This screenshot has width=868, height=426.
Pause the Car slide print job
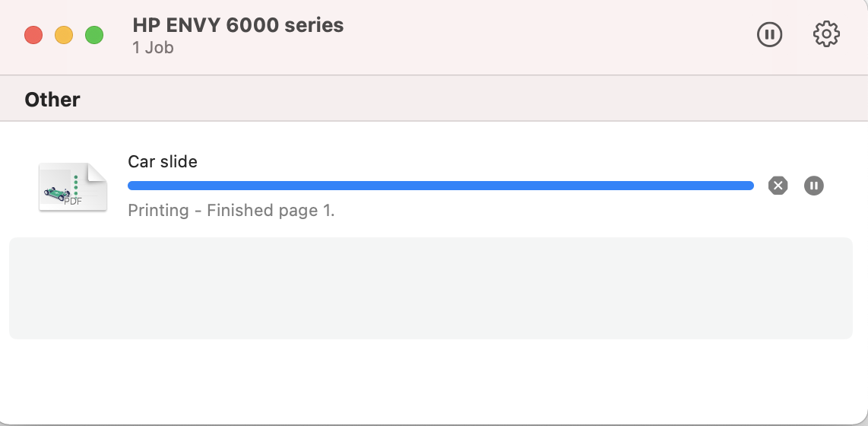(x=814, y=186)
